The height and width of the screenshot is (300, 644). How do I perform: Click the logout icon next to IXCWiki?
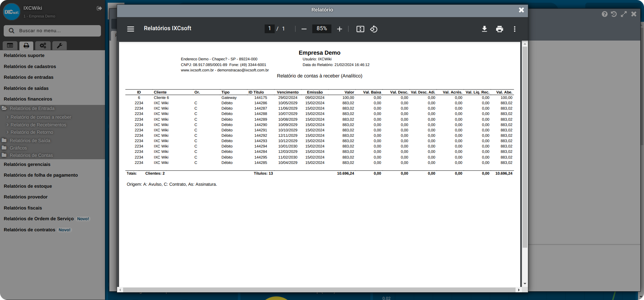pos(99,8)
